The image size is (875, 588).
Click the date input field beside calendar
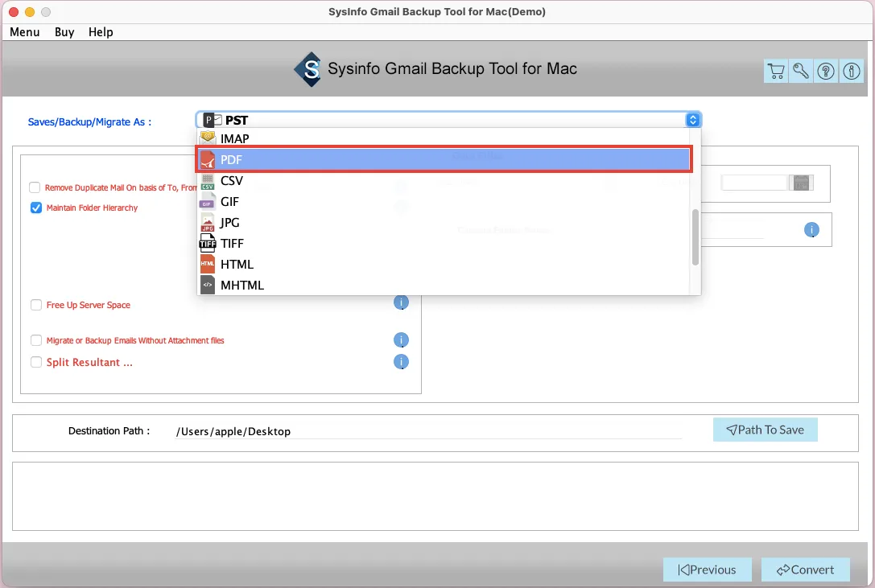tap(754, 183)
